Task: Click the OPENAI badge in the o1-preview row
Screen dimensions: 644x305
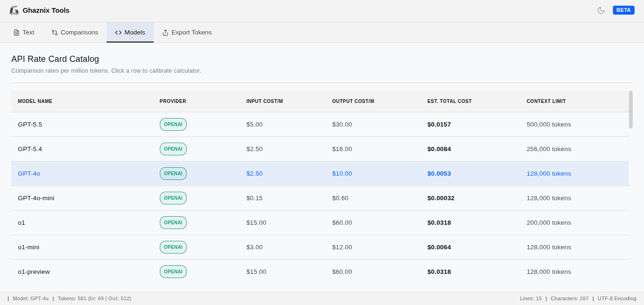Action: (173, 272)
